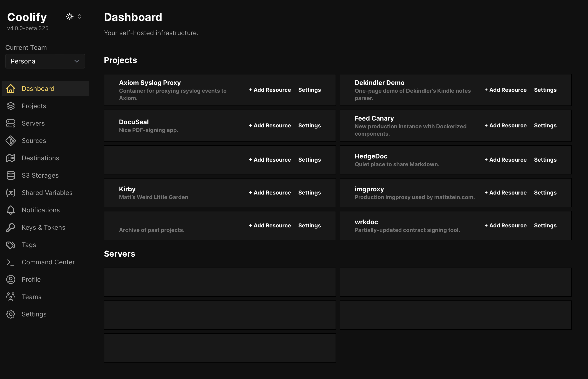Open Settings for DocuSeal
The height and width of the screenshot is (379, 588).
point(310,125)
